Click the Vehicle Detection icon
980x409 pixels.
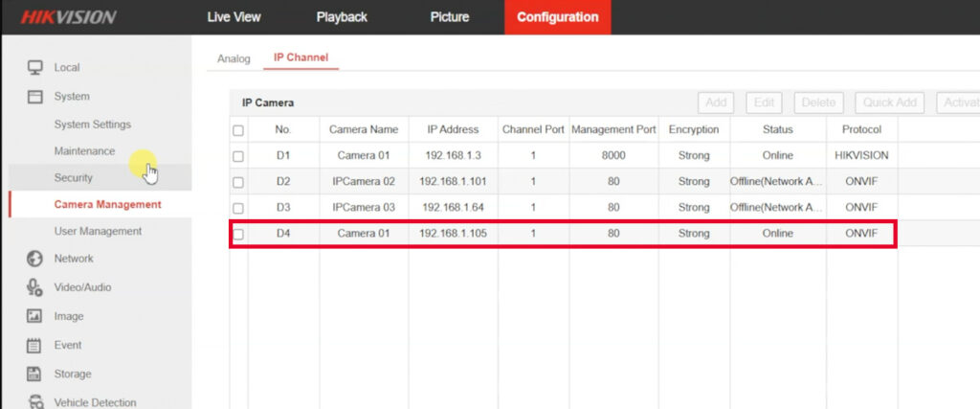[x=35, y=402]
